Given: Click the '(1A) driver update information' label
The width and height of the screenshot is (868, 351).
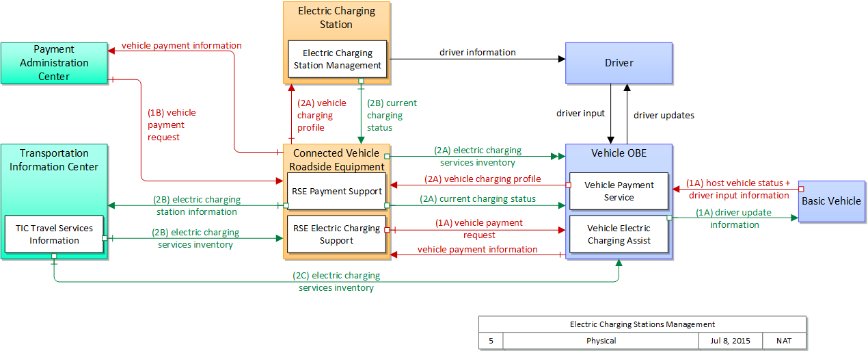Looking at the screenshot, I should [x=734, y=218].
